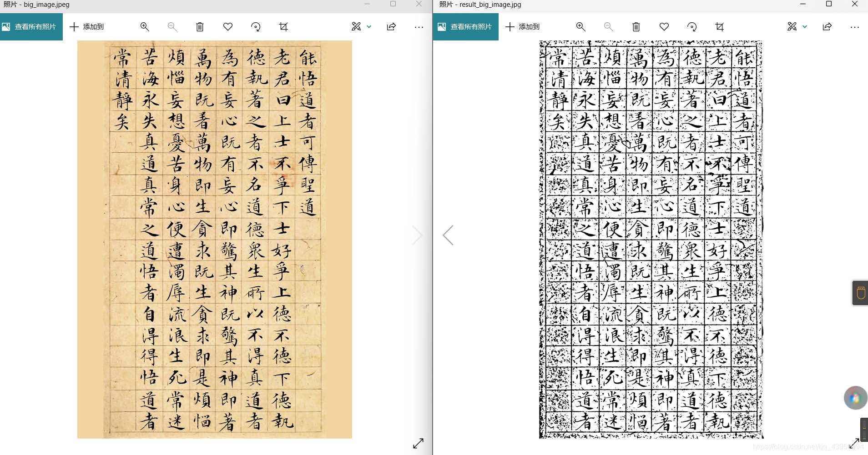This screenshot has width=868, height=455.
Task: Click the big_image.jpeg calligraphy photo
Action: click(x=215, y=240)
